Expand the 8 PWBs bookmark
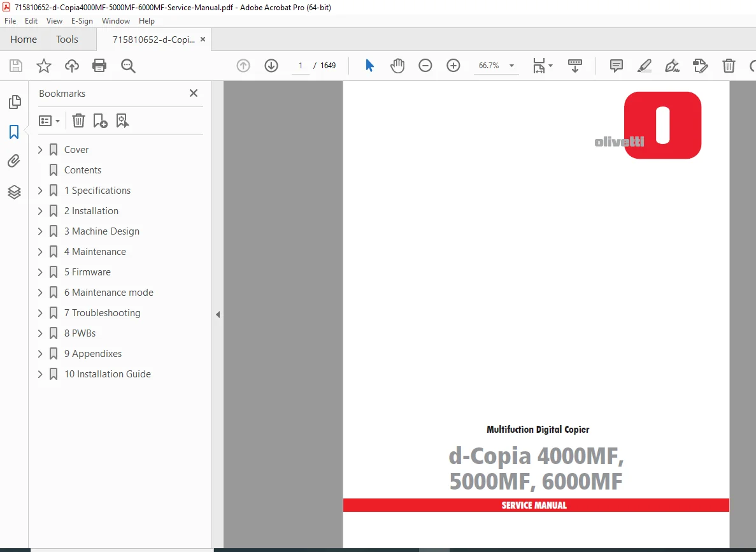The width and height of the screenshot is (756, 552). click(x=40, y=333)
